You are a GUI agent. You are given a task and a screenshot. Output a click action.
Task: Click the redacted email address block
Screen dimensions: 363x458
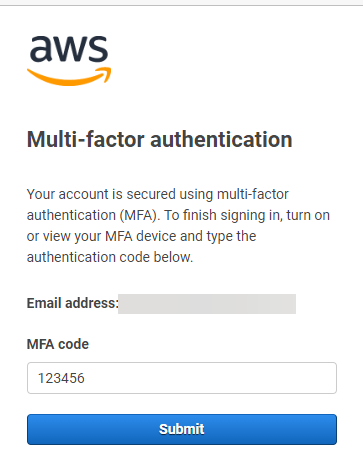[207, 304]
